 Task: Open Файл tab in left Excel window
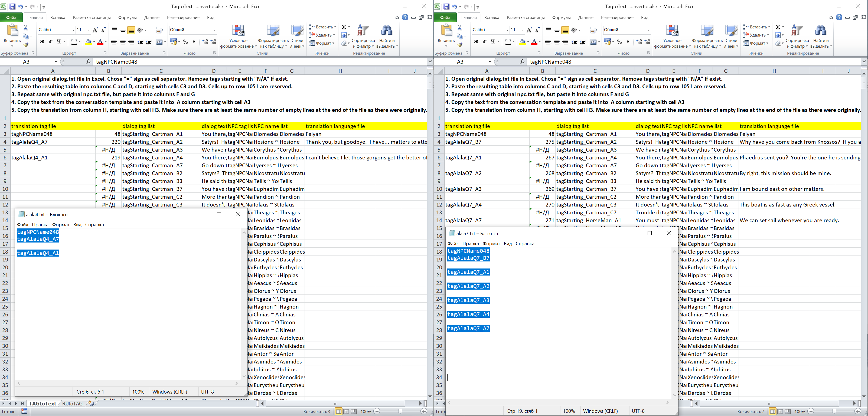[11, 17]
